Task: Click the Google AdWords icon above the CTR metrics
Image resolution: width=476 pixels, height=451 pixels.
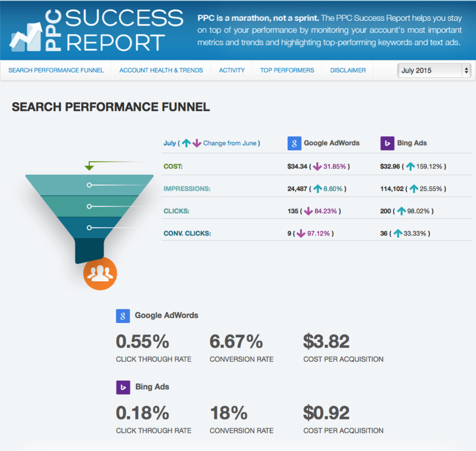Action: pos(123,316)
